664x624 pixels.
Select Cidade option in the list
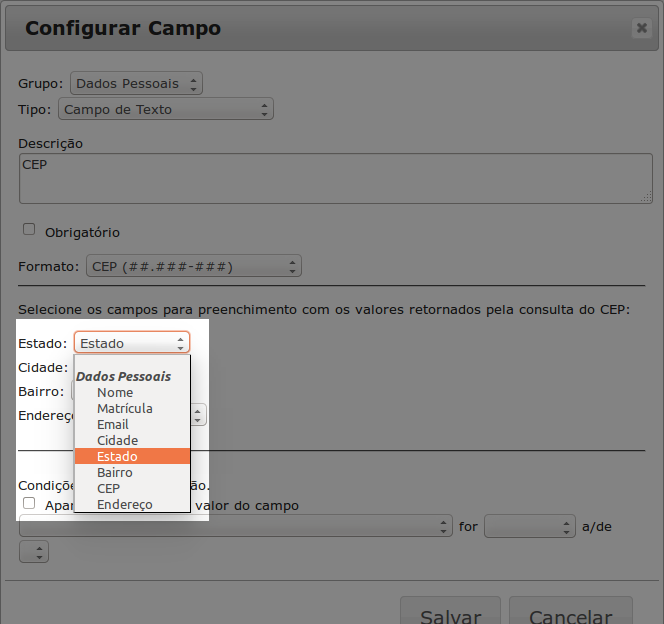(x=117, y=440)
